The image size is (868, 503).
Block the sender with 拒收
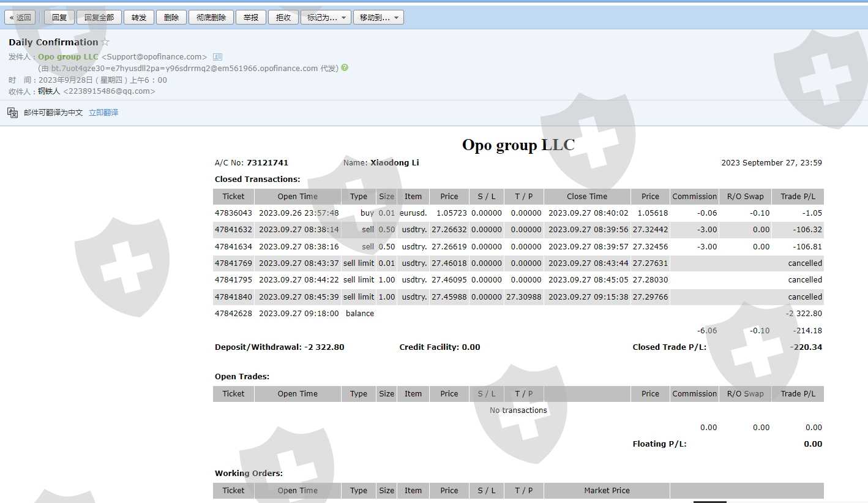[283, 18]
